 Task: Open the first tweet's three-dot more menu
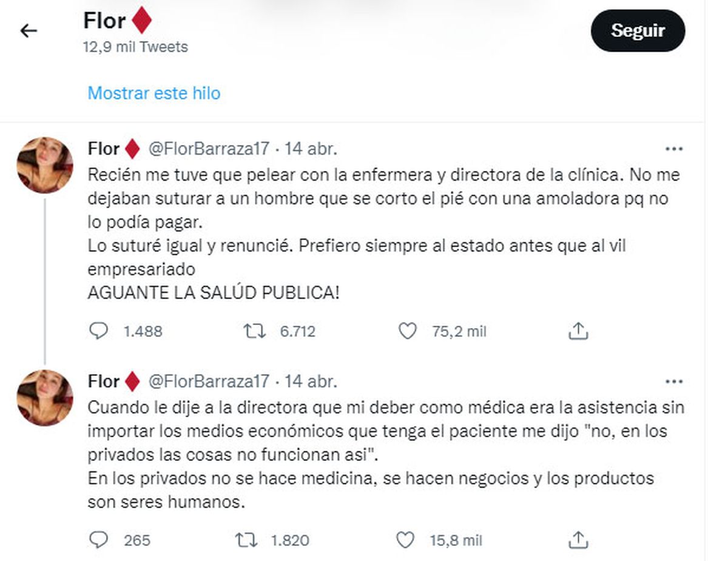tap(675, 149)
